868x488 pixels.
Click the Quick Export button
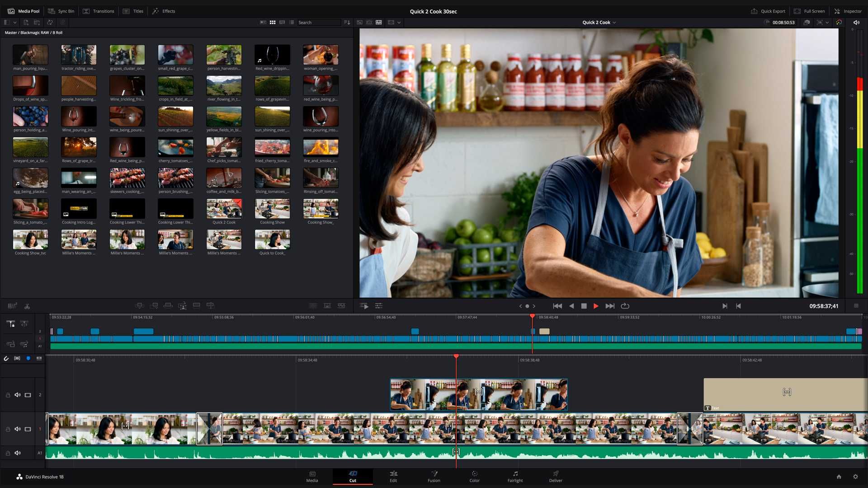point(768,11)
